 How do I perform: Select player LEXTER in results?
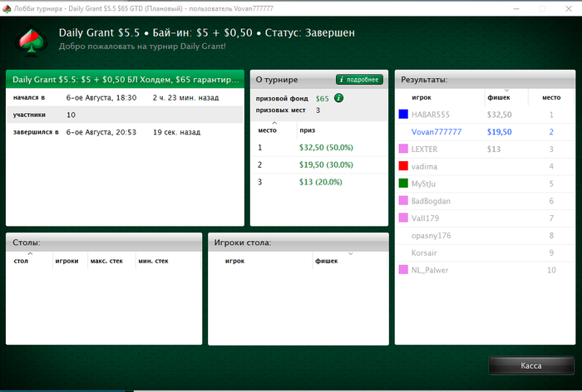pos(485,149)
